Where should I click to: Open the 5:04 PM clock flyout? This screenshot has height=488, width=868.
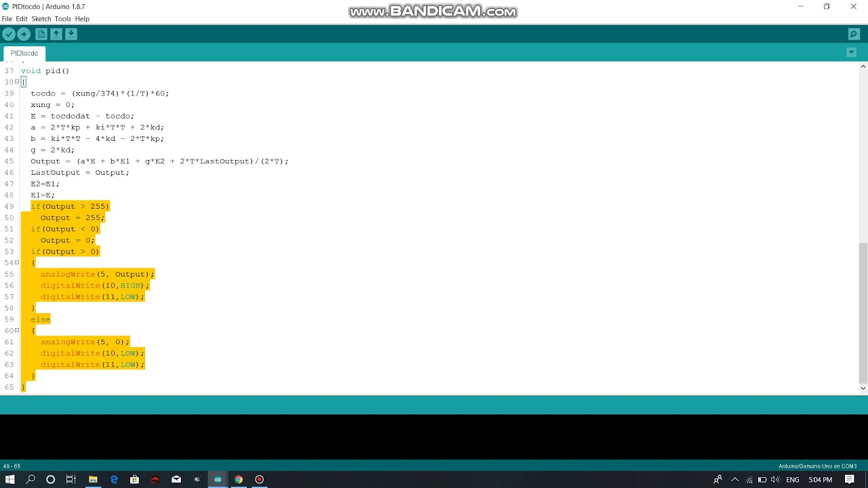(821, 480)
